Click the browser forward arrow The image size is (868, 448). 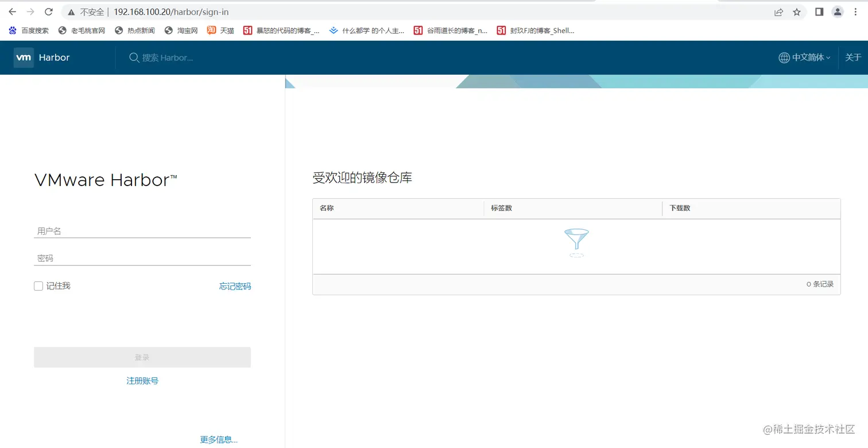30,11
